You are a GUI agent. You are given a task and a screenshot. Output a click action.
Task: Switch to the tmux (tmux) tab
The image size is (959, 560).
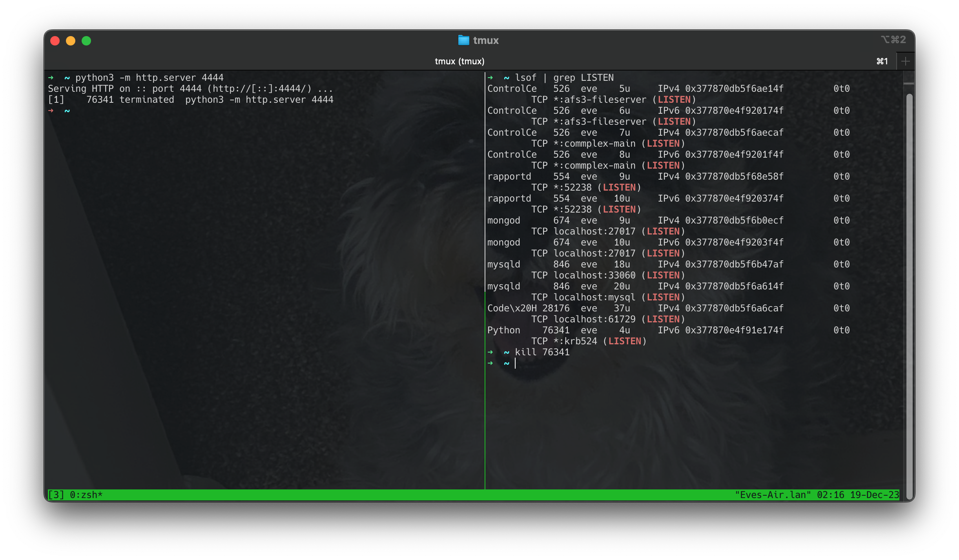point(459,61)
